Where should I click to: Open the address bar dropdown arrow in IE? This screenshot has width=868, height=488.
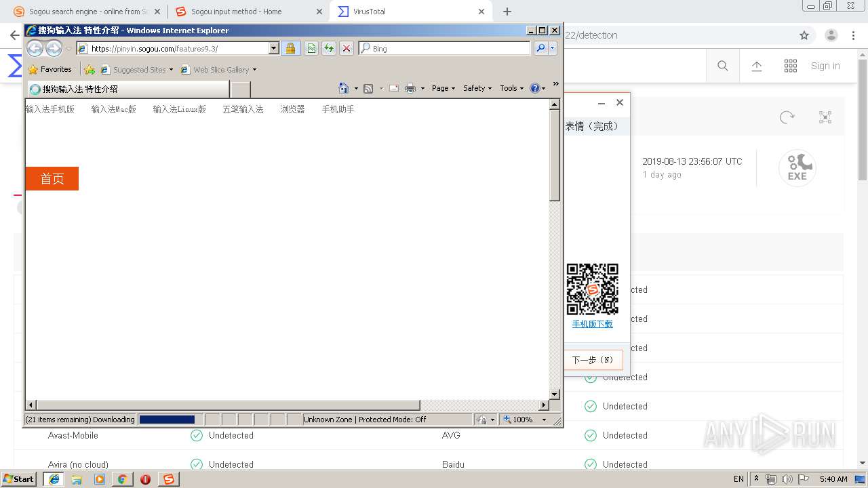274,48
